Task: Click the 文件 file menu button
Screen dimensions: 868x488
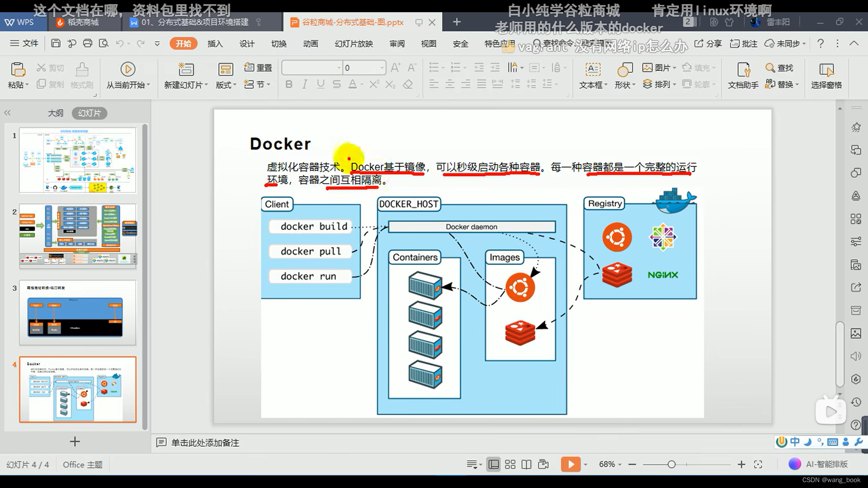Action: [x=24, y=43]
